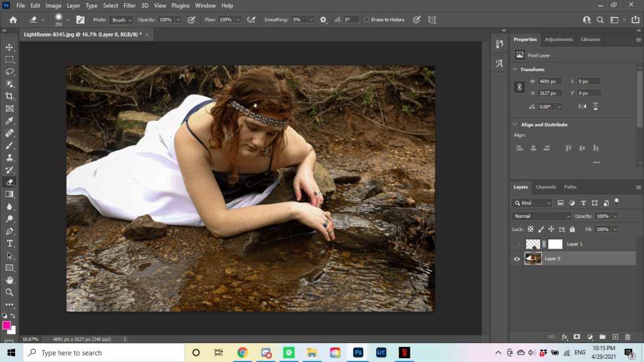Select the Clone Stamp tool

(9, 157)
